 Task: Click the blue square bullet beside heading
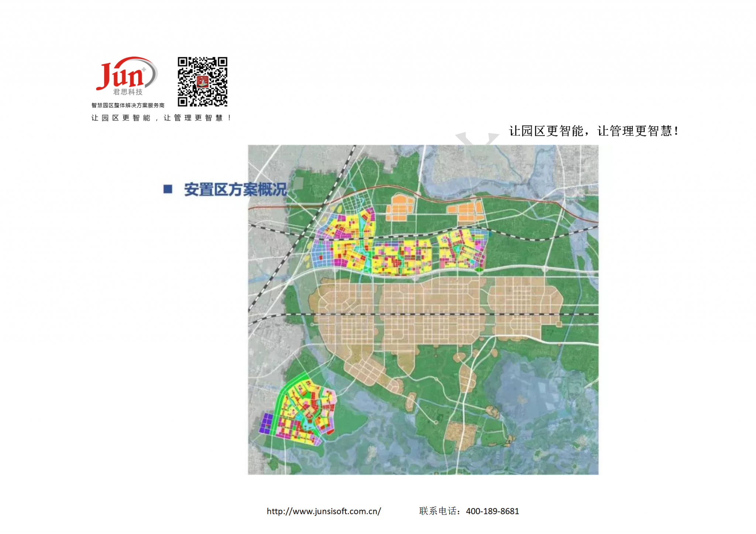[168, 189]
